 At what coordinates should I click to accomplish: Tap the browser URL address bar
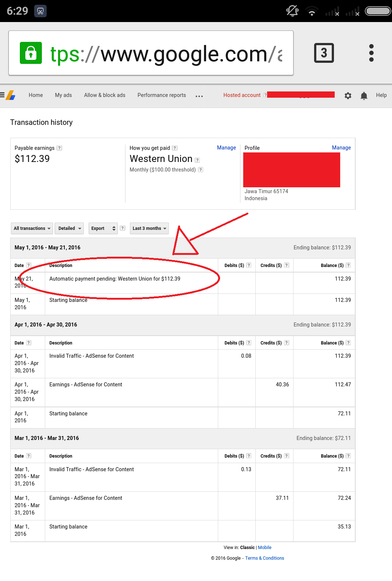(151, 53)
